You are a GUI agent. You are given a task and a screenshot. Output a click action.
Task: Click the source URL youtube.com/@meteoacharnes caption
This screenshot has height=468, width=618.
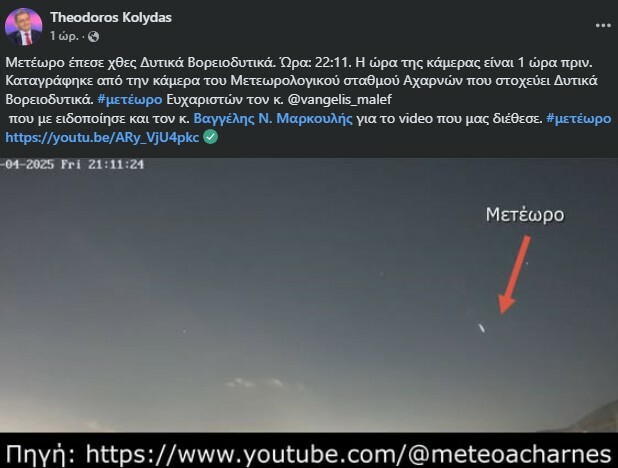point(348,453)
